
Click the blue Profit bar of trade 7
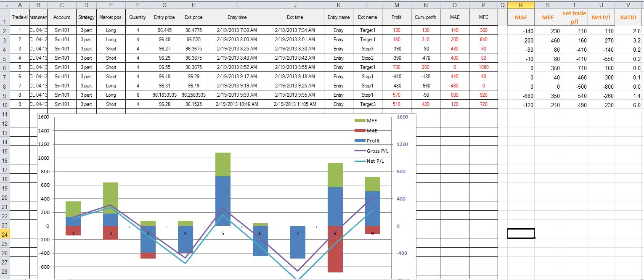click(298, 242)
